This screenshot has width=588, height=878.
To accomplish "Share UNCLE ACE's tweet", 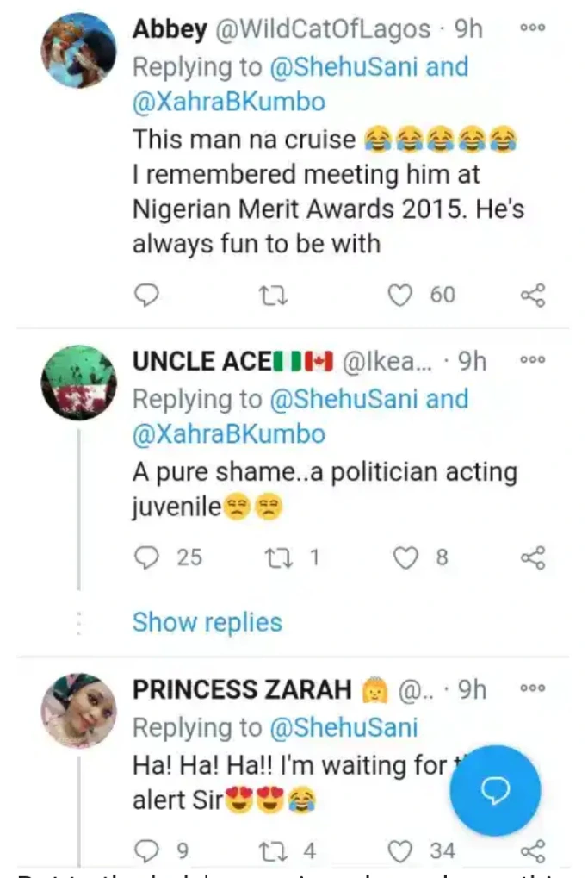I will 533,557.
